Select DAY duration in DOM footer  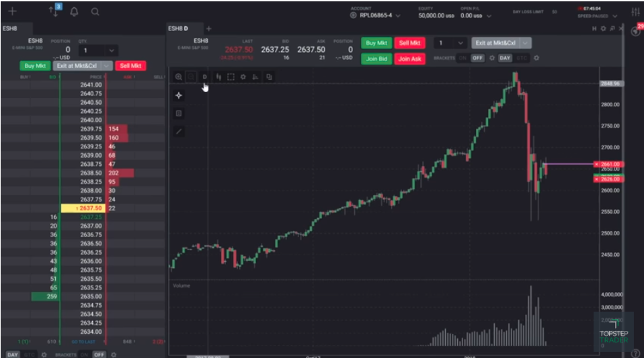12,354
